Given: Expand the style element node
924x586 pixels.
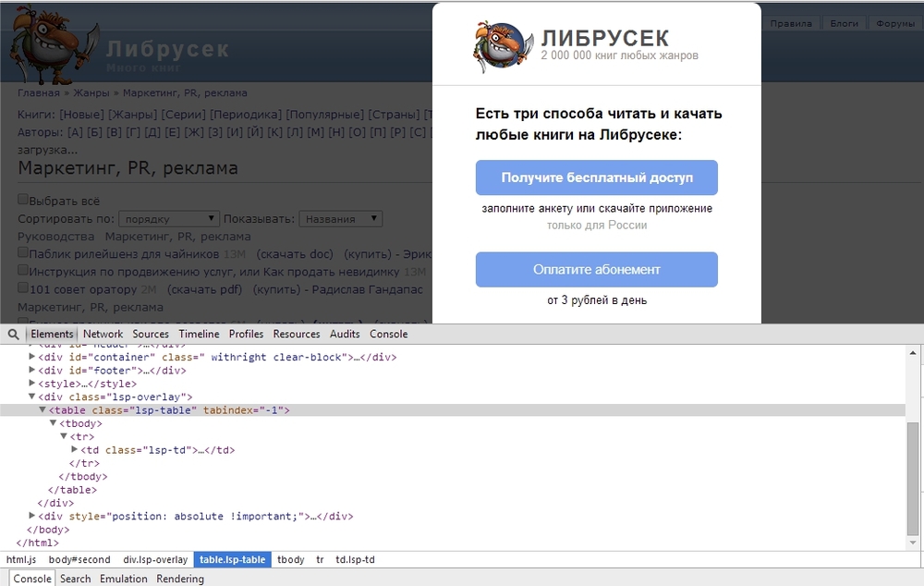Looking at the screenshot, I should (x=31, y=384).
